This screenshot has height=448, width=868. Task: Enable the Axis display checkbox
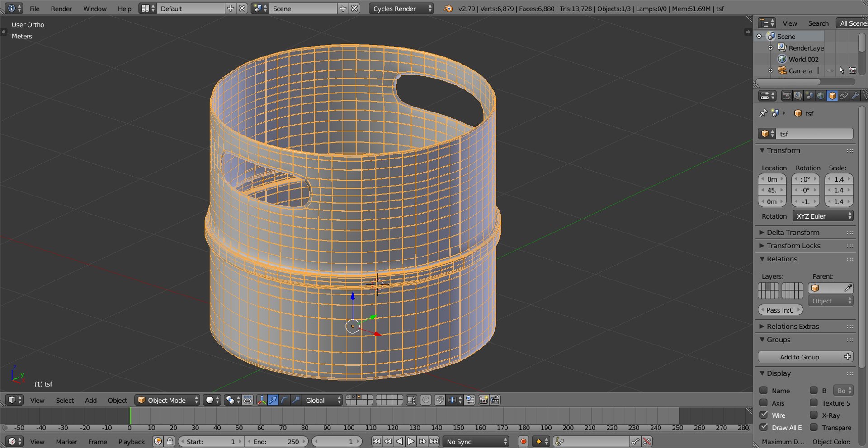pyautogui.click(x=764, y=402)
